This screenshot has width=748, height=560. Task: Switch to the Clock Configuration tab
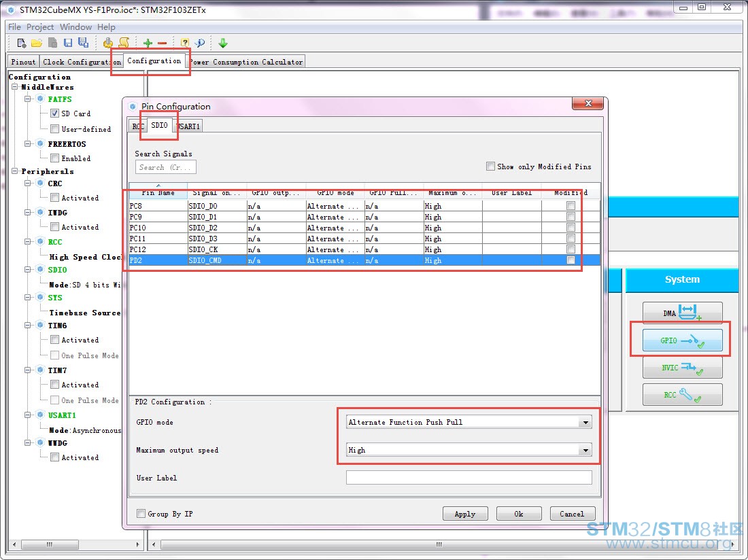click(81, 62)
